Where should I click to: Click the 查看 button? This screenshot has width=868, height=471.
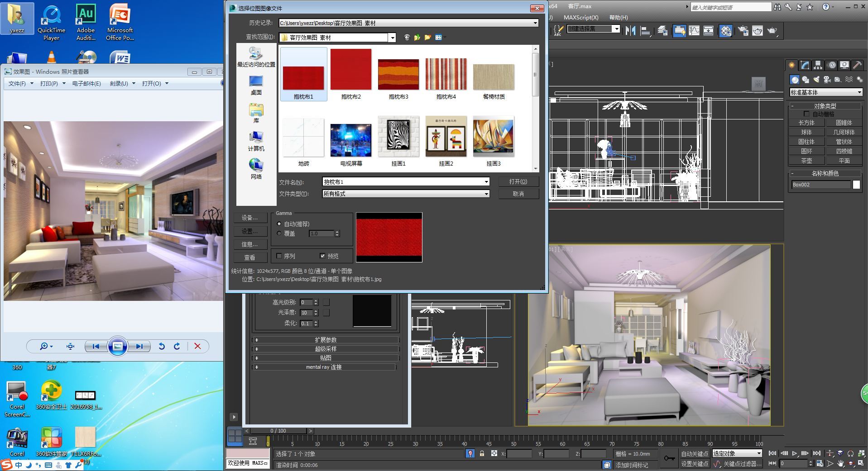click(249, 257)
